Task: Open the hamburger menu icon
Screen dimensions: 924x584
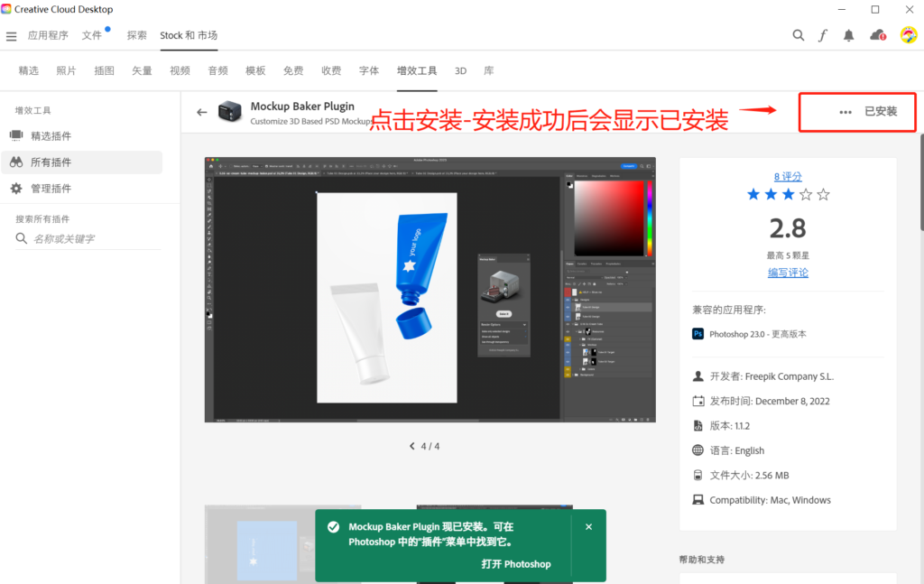Action: tap(11, 36)
